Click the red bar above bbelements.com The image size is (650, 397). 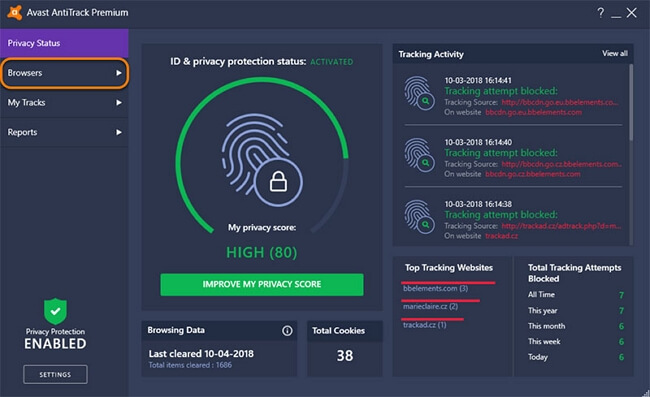(x=448, y=283)
